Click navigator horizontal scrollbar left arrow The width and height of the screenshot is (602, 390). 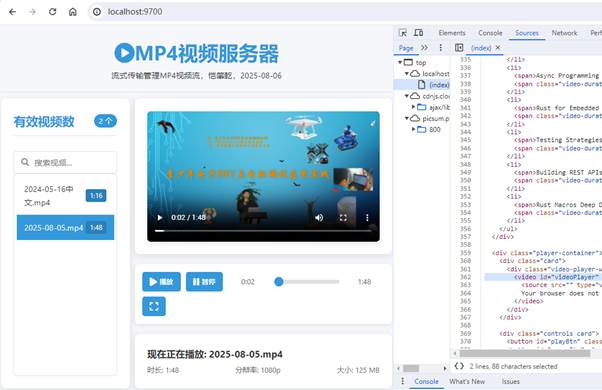pos(399,369)
